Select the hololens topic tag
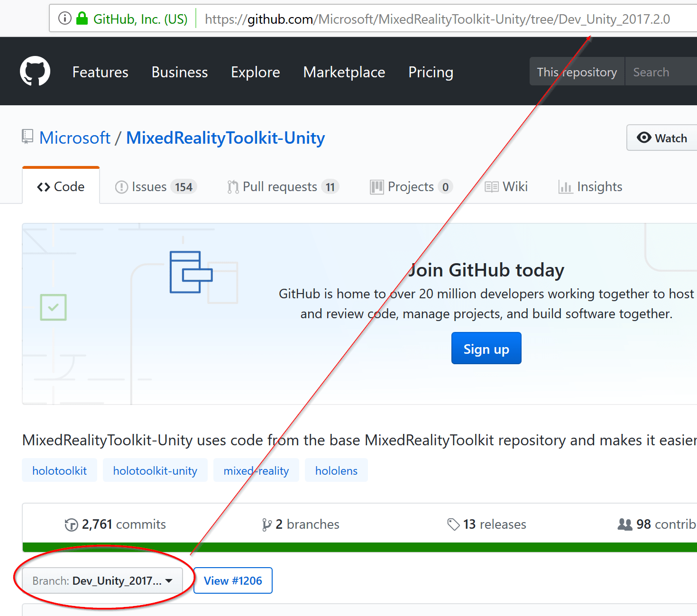697x616 pixels. [337, 470]
